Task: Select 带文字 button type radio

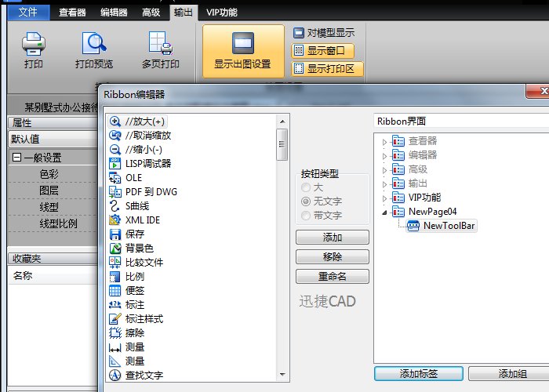Action: [x=306, y=216]
